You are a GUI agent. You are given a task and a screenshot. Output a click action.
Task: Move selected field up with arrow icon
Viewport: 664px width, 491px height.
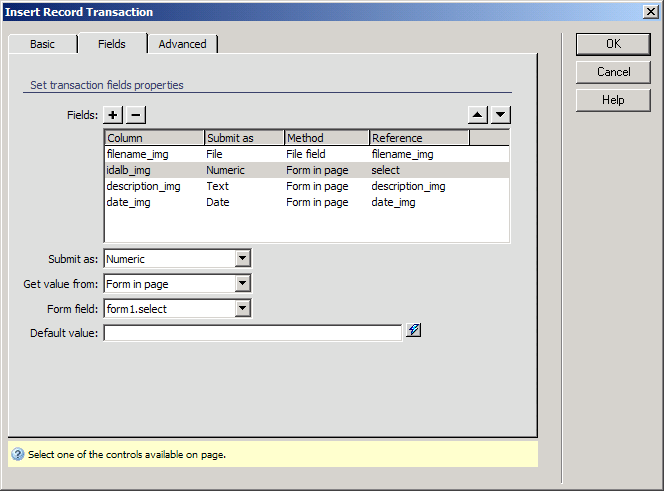coord(479,115)
